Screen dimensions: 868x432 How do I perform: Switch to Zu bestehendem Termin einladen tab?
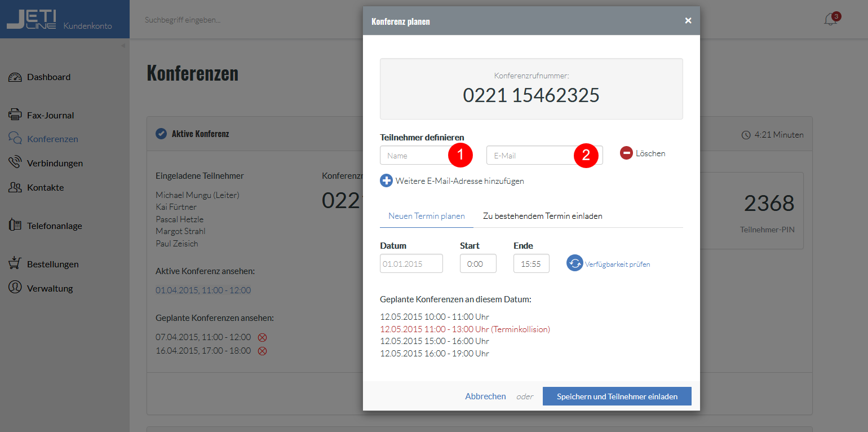coord(543,216)
